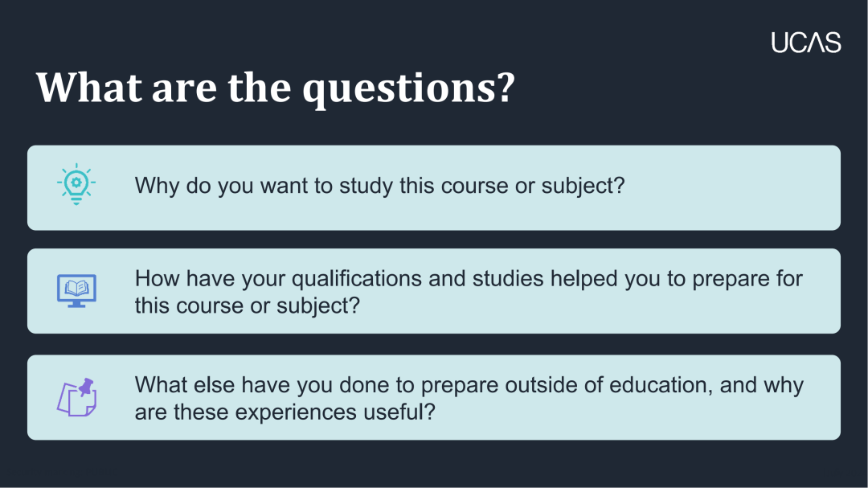Select the monitor with open book icon
868x488 pixels.
(x=76, y=291)
